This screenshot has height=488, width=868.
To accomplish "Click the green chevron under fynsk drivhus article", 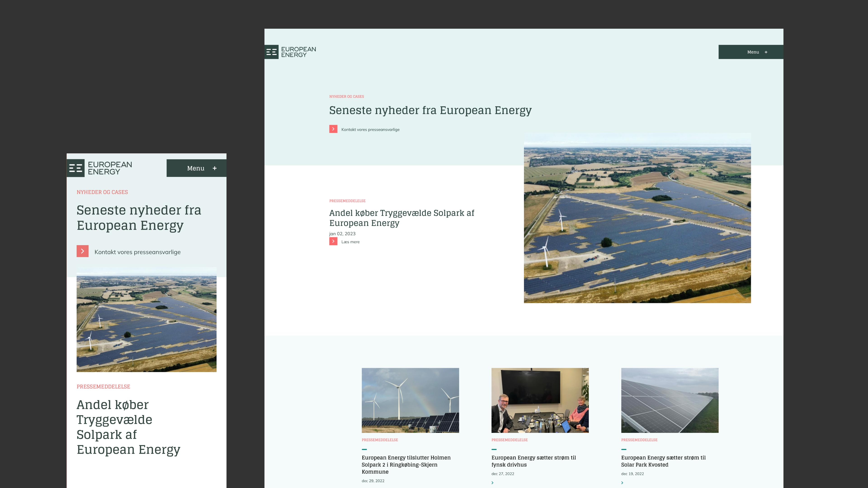I will [x=493, y=483].
